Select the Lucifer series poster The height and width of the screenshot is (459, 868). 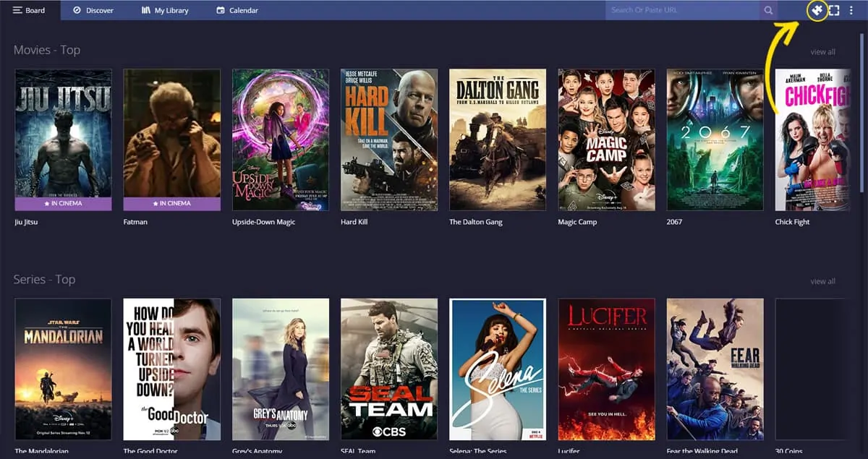tap(606, 369)
